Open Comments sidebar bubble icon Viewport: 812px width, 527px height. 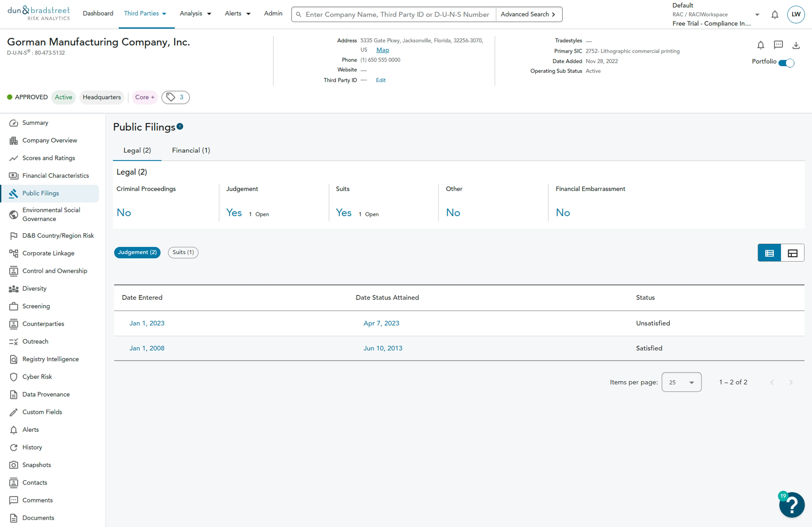tap(13, 500)
